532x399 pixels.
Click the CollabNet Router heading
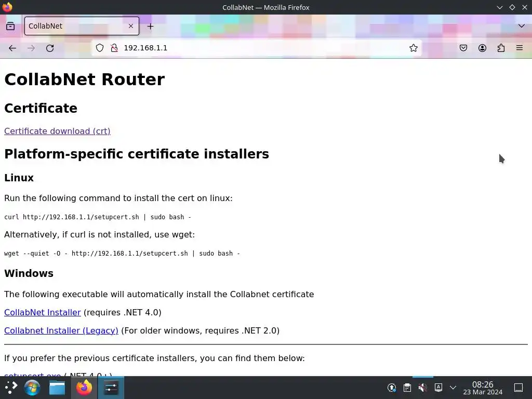click(x=85, y=79)
